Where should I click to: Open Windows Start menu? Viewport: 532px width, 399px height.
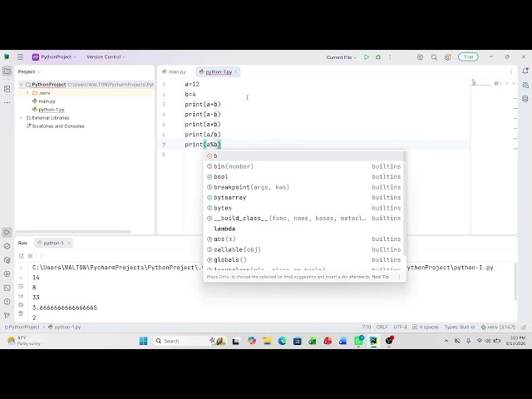pyautogui.click(x=144, y=341)
